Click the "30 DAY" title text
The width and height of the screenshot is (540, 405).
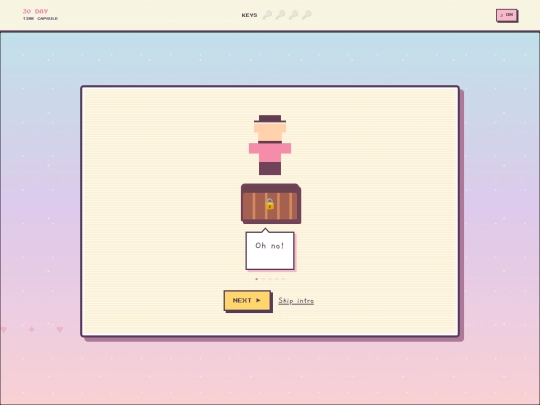click(x=35, y=11)
